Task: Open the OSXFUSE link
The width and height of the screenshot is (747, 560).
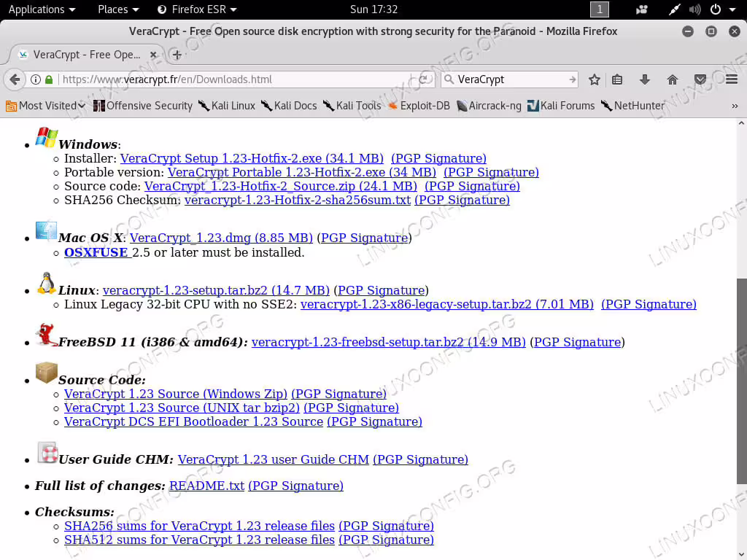Action: tap(96, 252)
